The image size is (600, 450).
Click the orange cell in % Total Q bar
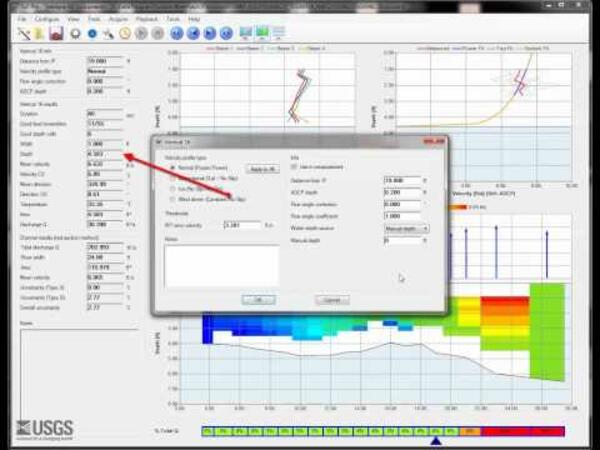pyautogui.click(x=471, y=431)
